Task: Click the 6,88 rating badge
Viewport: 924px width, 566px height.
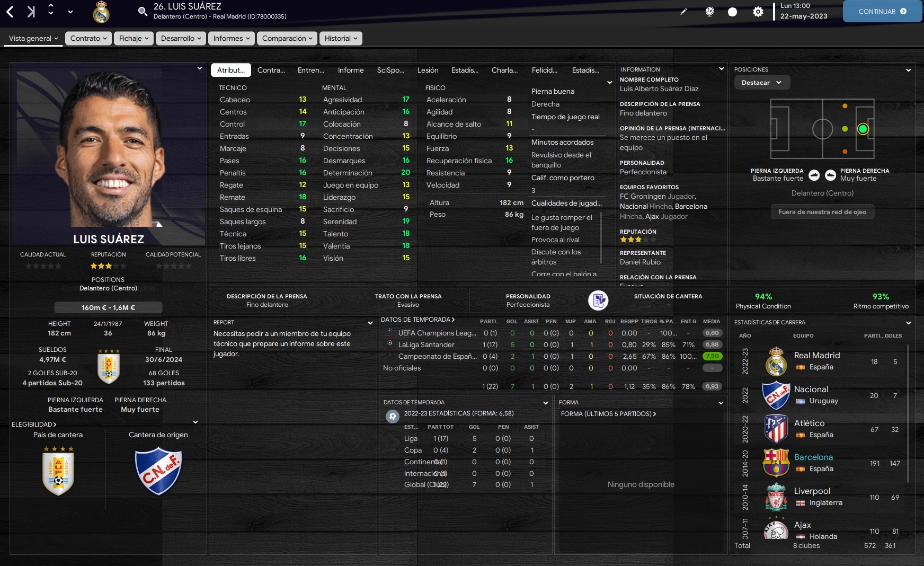Action: 712,344
